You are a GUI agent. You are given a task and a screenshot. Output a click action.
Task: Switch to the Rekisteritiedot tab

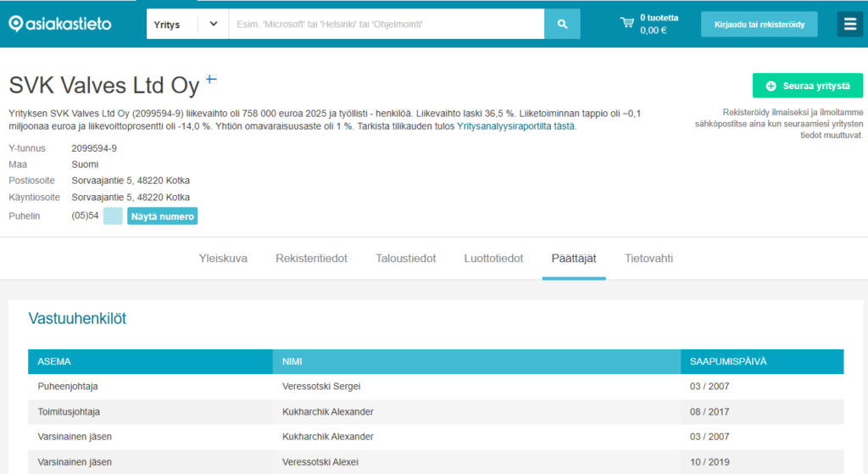click(311, 258)
